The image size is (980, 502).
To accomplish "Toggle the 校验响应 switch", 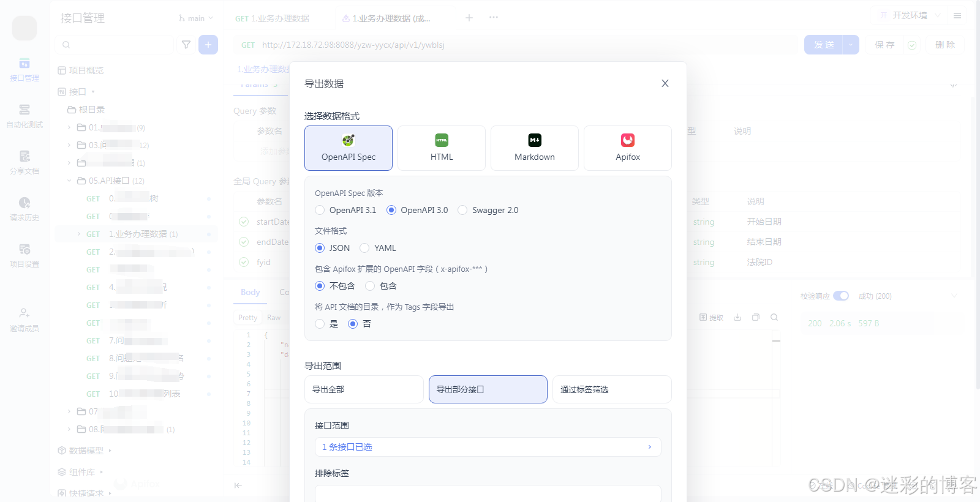I will [x=841, y=296].
